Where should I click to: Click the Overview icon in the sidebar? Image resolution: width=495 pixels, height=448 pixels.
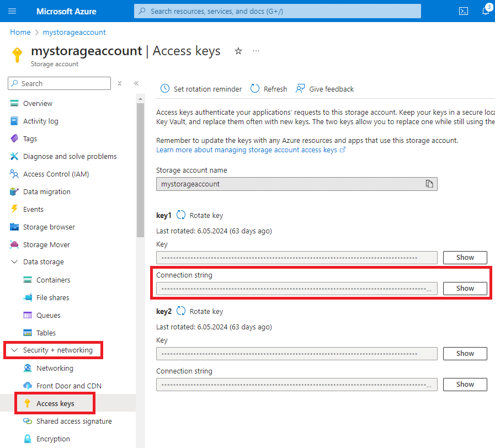[14, 103]
